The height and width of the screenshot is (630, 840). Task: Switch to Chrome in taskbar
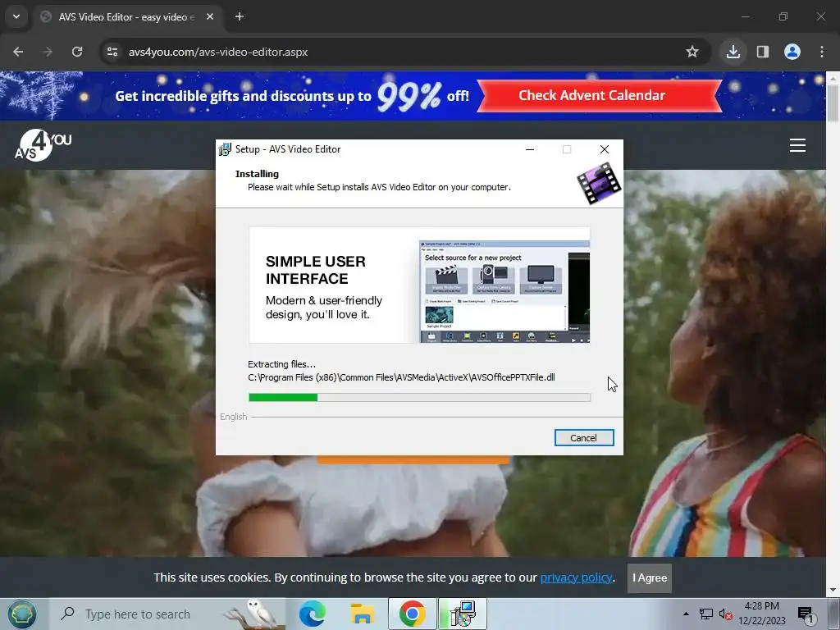click(412, 614)
